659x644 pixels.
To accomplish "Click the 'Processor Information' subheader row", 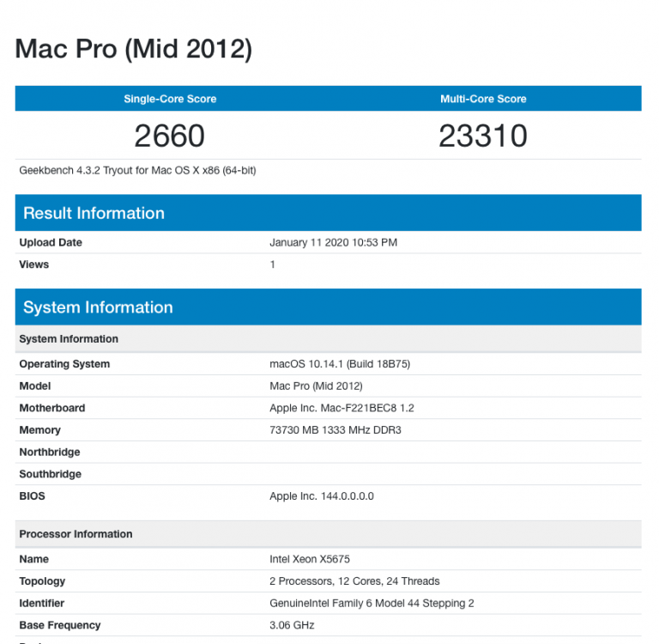I will (329, 534).
